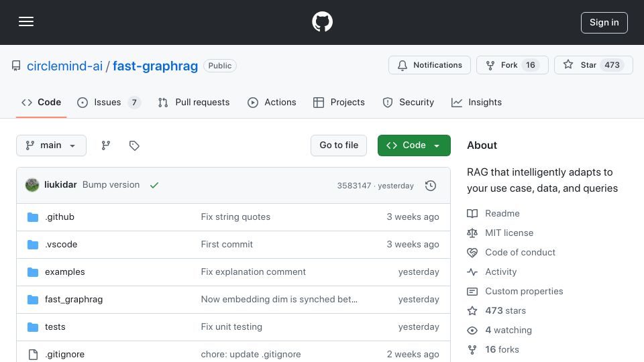Click the fast_graphrag folder icon
The width and height of the screenshot is (644, 362).
coord(33,300)
